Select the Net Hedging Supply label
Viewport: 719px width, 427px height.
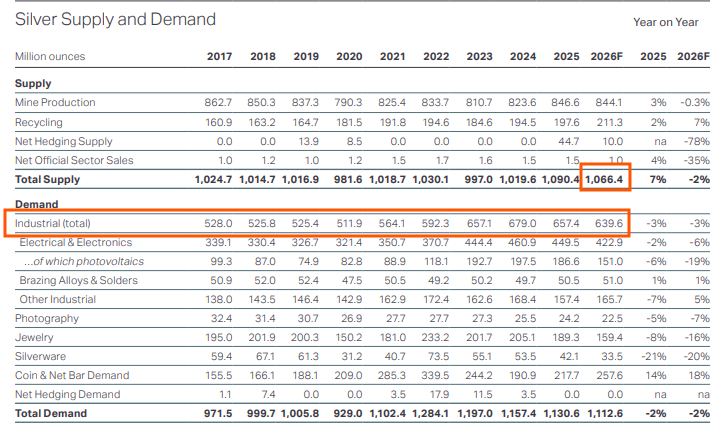(x=63, y=141)
